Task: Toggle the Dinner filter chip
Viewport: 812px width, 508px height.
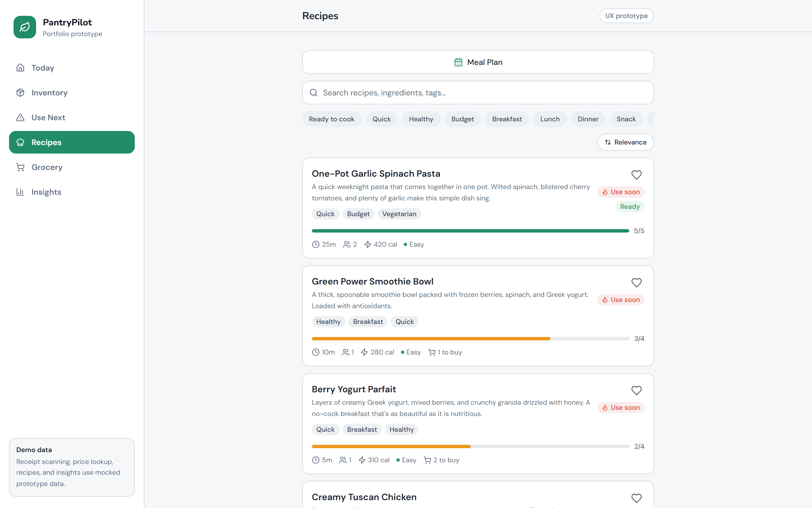Action: 588,119
